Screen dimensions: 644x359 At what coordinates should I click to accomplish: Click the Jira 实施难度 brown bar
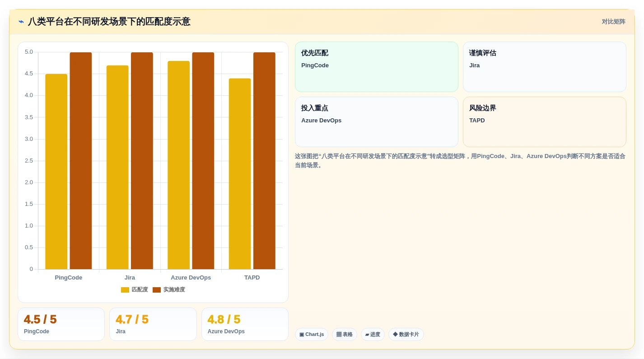pos(142,161)
